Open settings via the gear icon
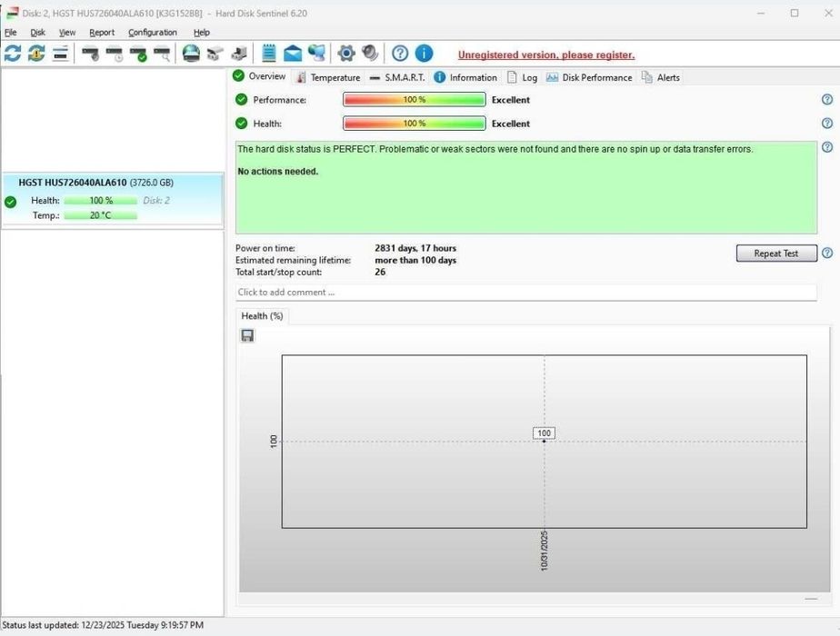 (346, 54)
